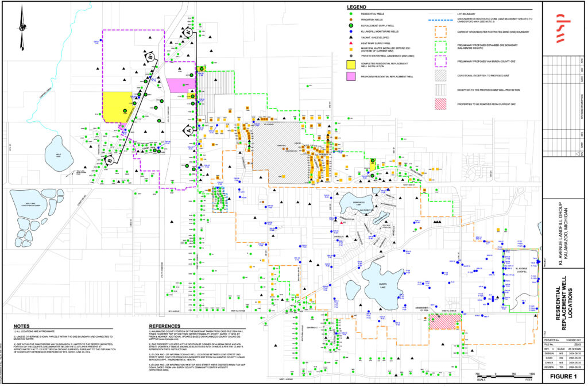Click the large yellow completed-replacement parcel on map
The image size is (588, 387).
click(118, 107)
